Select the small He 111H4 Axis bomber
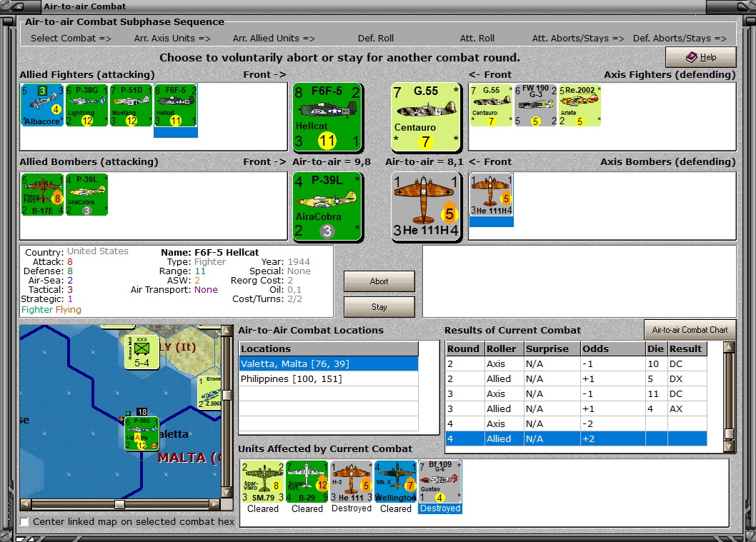The height and width of the screenshot is (542, 756). click(x=492, y=195)
